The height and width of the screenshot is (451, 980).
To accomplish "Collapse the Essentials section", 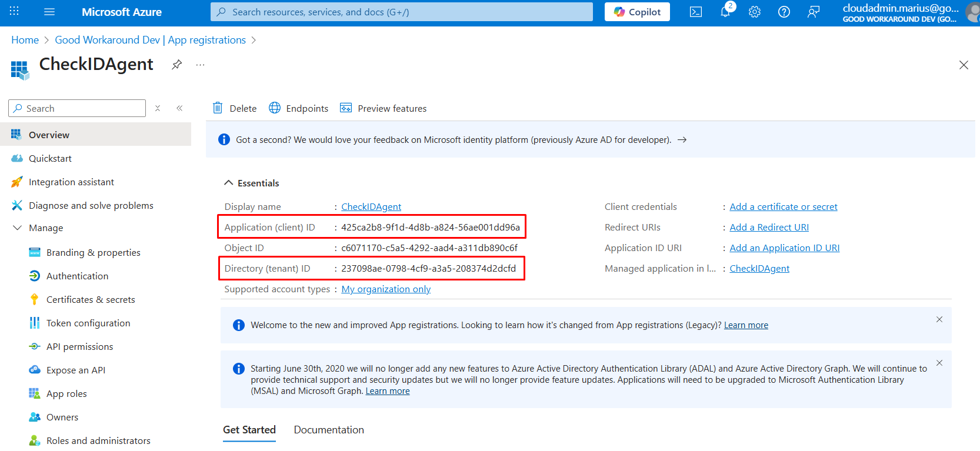I will pyautogui.click(x=229, y=183).
